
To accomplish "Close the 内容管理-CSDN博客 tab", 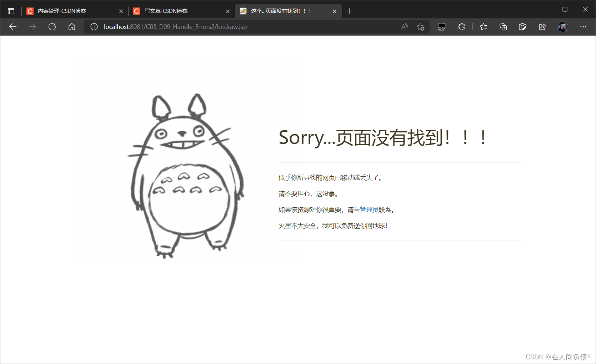I will pos(121,11).
